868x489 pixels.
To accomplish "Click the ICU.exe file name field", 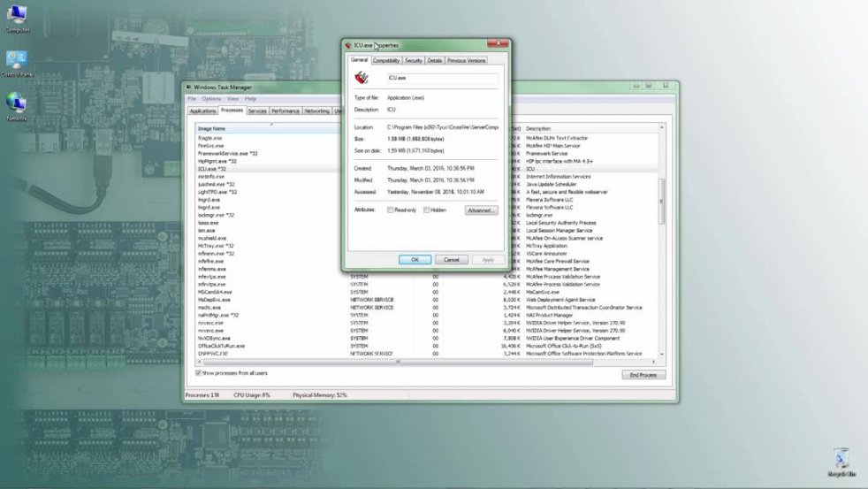I will click(x=442, y=78).
